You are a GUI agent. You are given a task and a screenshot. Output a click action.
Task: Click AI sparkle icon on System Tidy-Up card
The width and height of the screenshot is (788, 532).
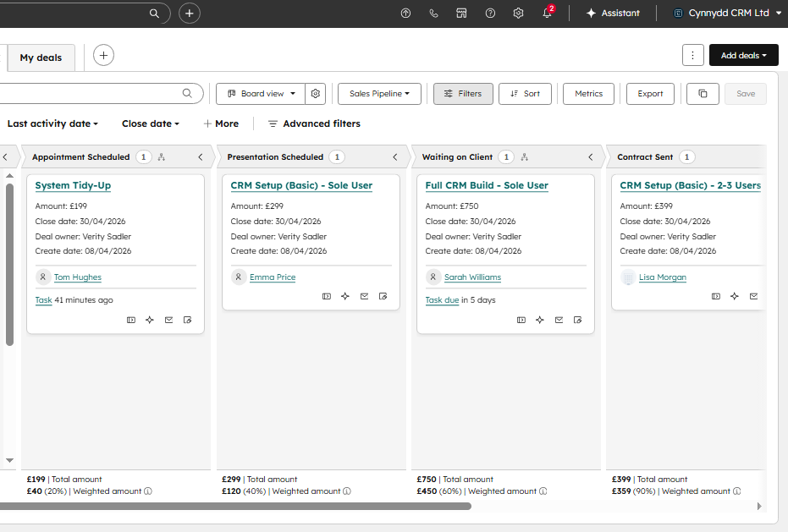[150, 320]
